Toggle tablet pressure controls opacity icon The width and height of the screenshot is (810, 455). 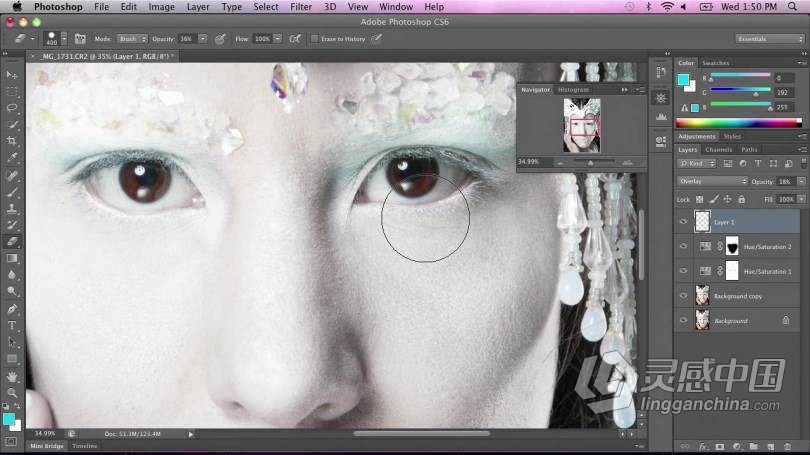click(220, 39)
